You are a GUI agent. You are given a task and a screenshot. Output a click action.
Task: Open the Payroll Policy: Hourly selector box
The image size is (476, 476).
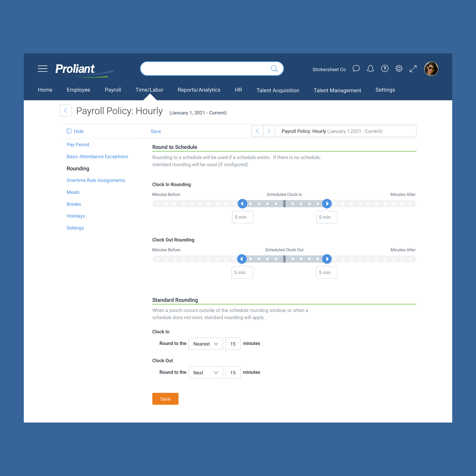345,131
